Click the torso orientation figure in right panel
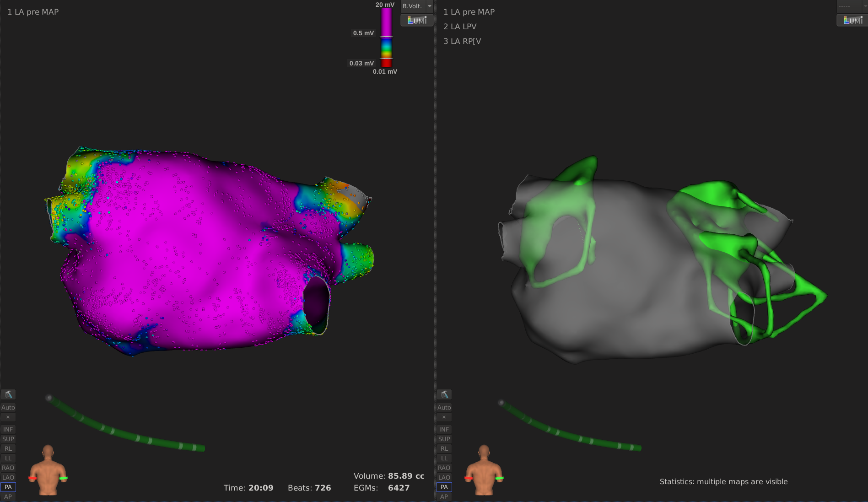The image size is (868, 502). click(484, 470)
